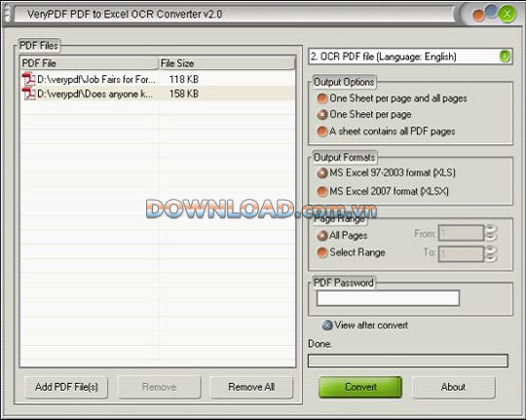Viewport: 526px width, 420px height.
Task: Click the orange button in title bar
Action: [478, 16]
